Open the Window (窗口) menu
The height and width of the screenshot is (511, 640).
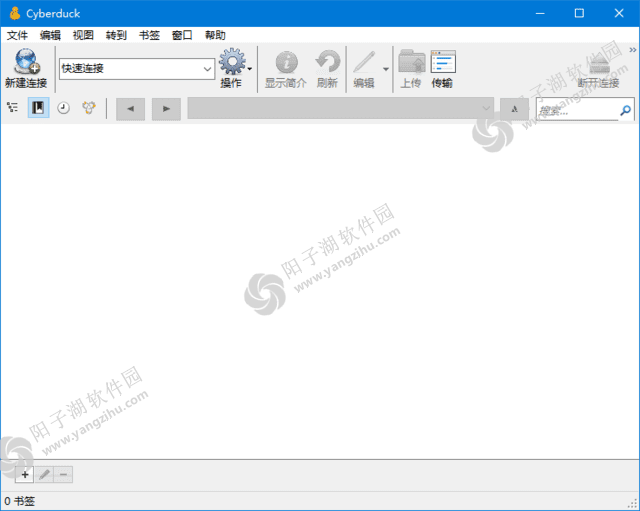tap(182, 36)
